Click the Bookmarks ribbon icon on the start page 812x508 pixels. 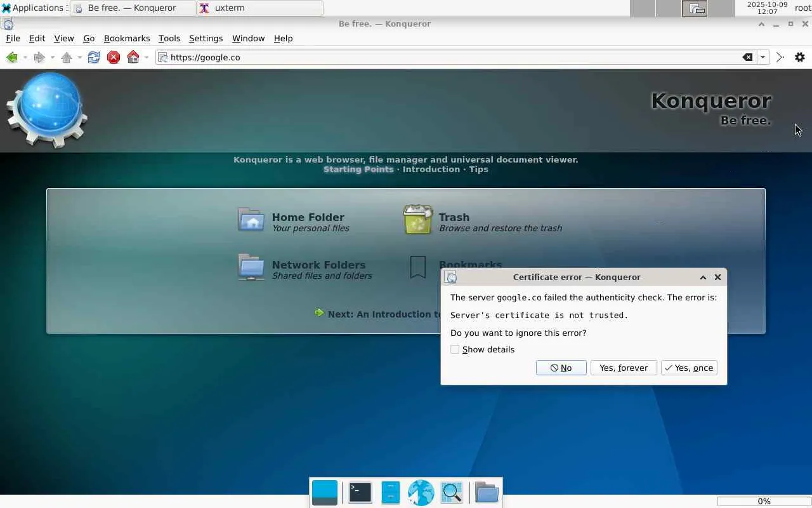[417, 267]
